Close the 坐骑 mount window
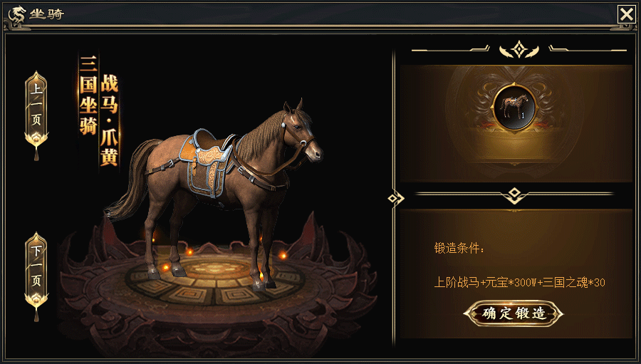 click(x=626, y=15)
